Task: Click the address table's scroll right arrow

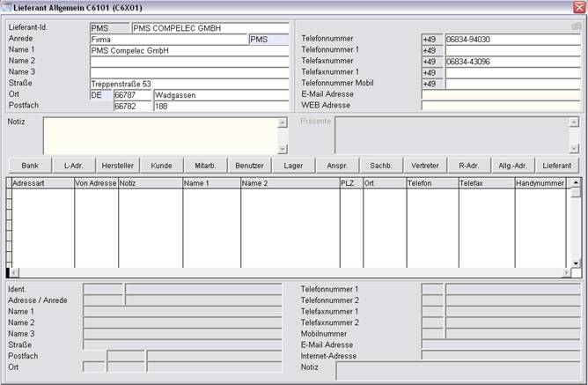Action: tap(564, 273)
